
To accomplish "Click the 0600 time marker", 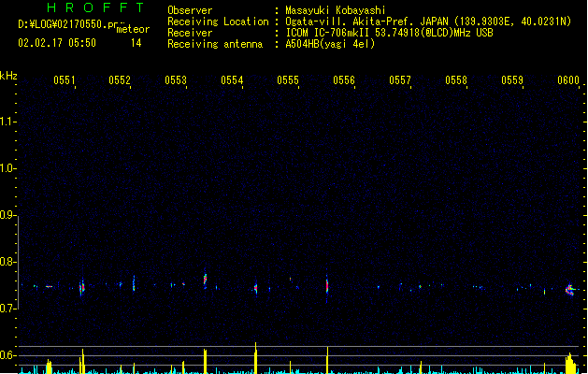I will 568,80.
